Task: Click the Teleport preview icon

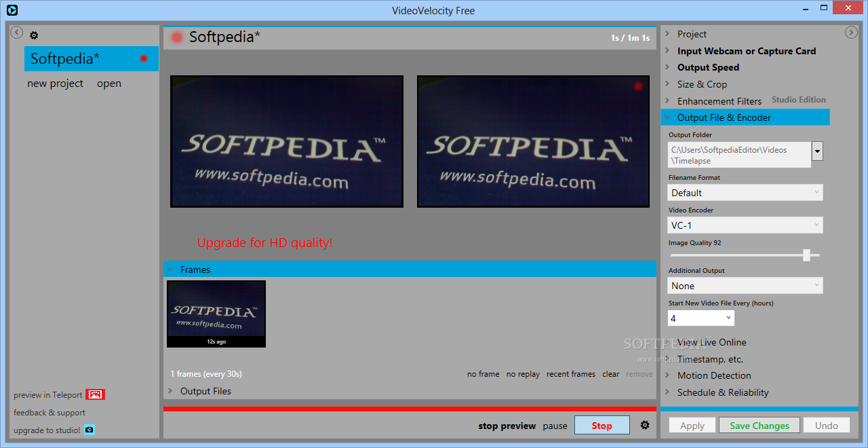Action: point(95,394)
